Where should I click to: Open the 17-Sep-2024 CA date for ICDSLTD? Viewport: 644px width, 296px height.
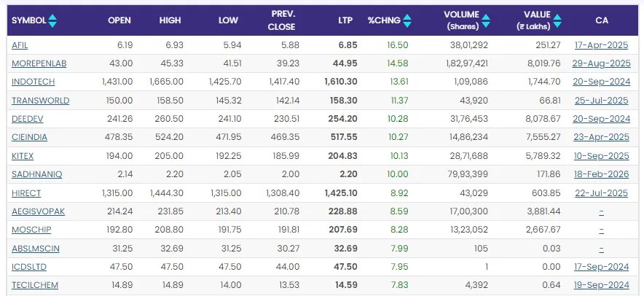point(601,266)
